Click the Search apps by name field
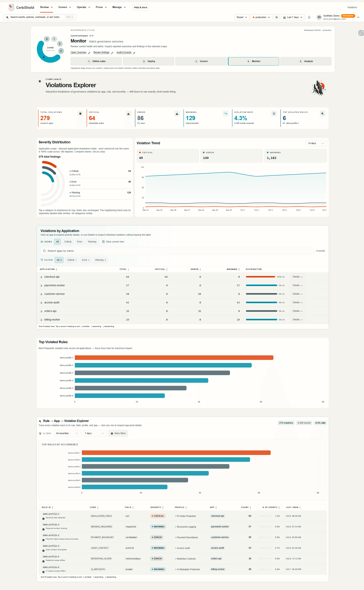The width and height of the screenshot is (364, 590). 177,251
